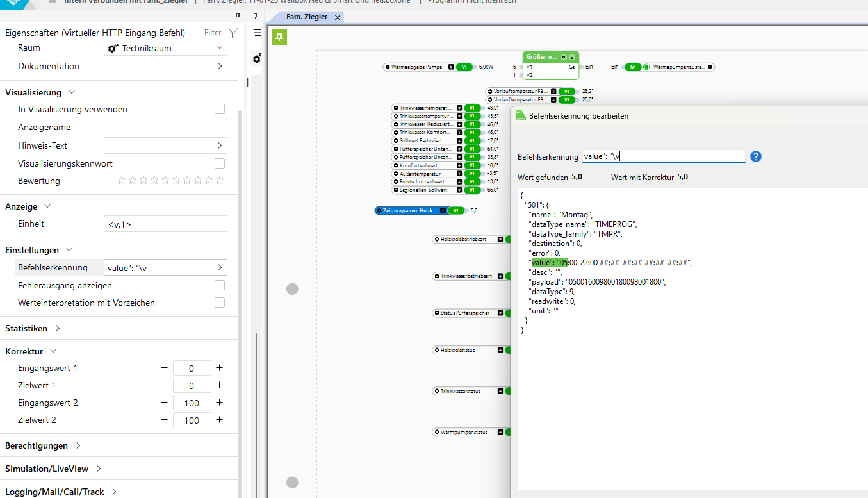Screen dimensions: 868x498
Task: Check 'Fehlerausgang anzeigen' option
Action: point(220,285)
